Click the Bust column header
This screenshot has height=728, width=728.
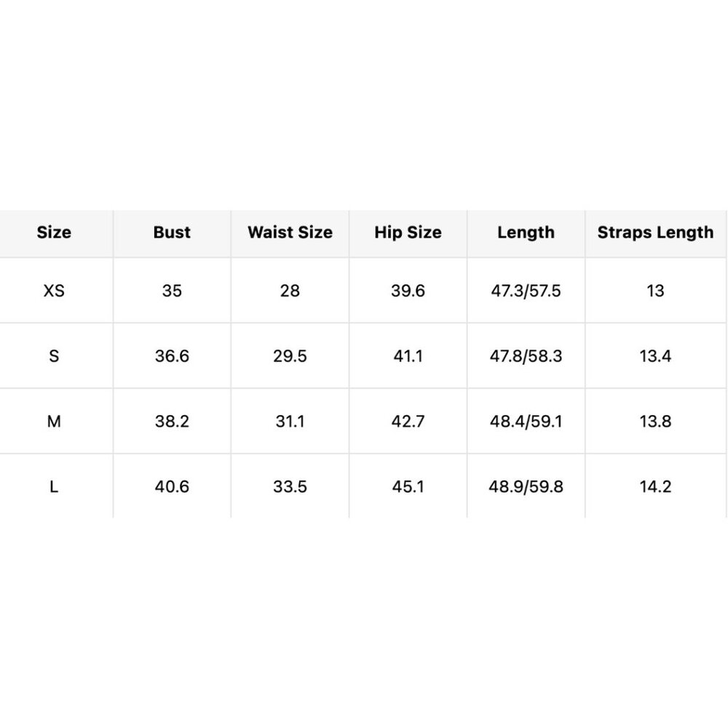172,232
